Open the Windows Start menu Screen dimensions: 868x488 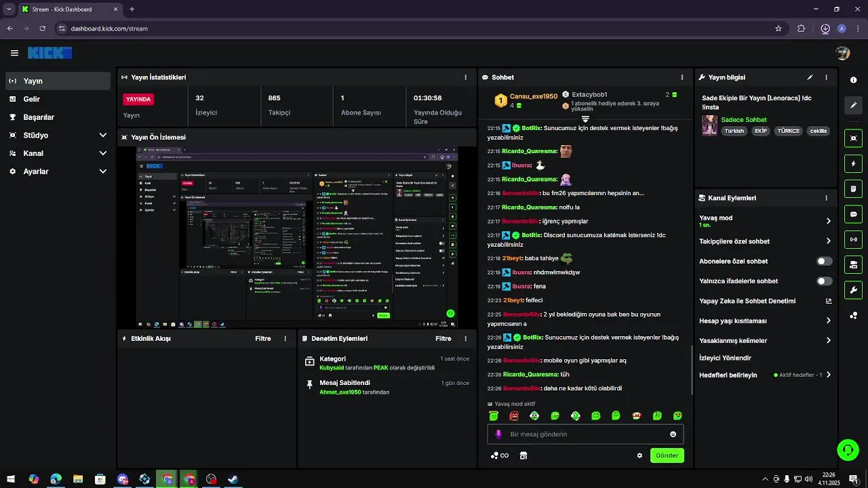pyautogui.click(x=11, y=479)
